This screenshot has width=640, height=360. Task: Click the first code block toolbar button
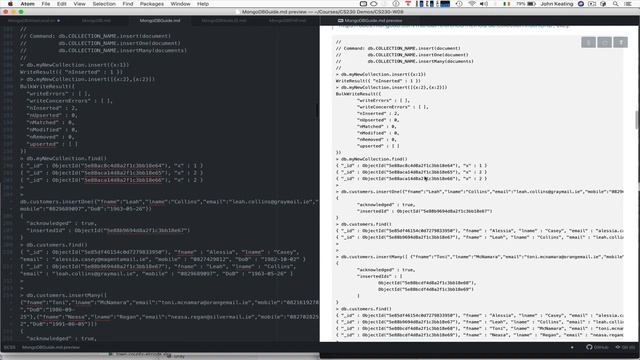pyautogui.click(x=588, y=42)
